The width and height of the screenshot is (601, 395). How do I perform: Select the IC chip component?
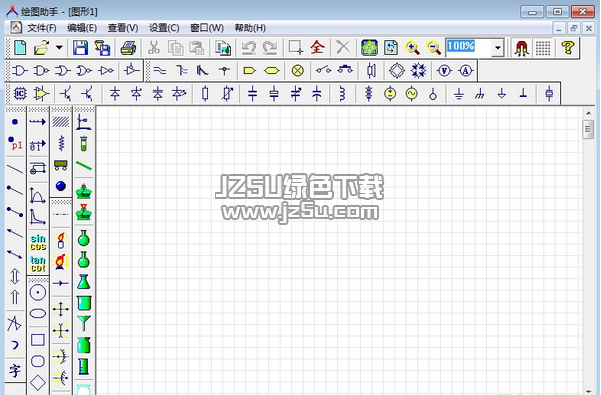tap(20, 93)
